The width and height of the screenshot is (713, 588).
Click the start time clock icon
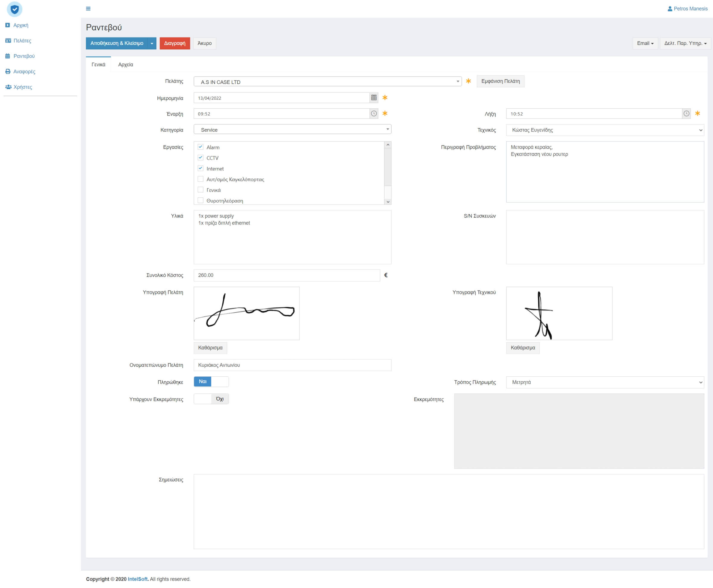tap(374, 114)
